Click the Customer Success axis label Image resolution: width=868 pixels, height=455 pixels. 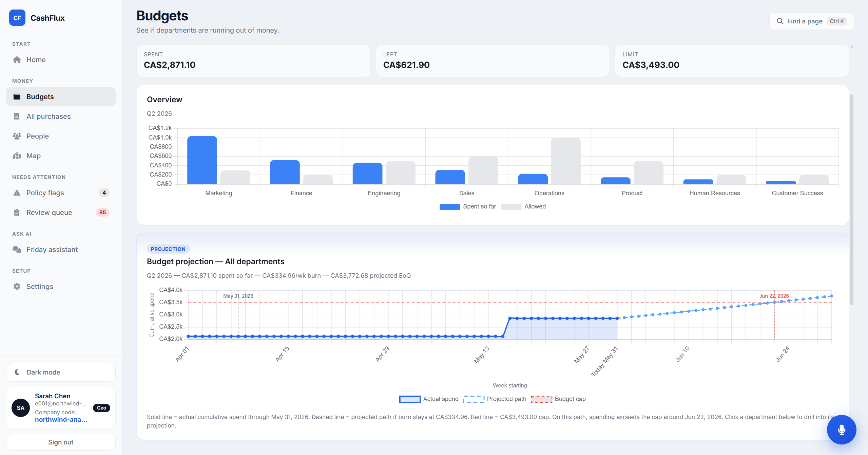click(x=797, y=193)
